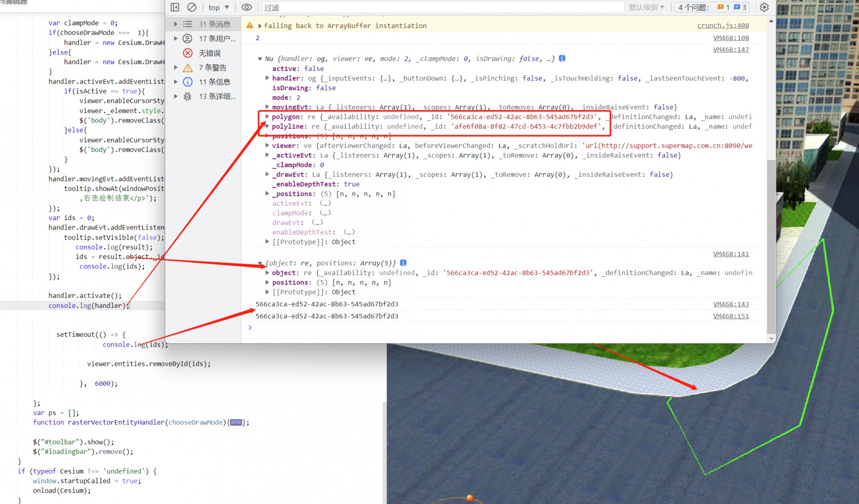Focus the 过滤 filter input field
Image resolution: width=859 pixels, height=504 pixels.
point(443,8)
